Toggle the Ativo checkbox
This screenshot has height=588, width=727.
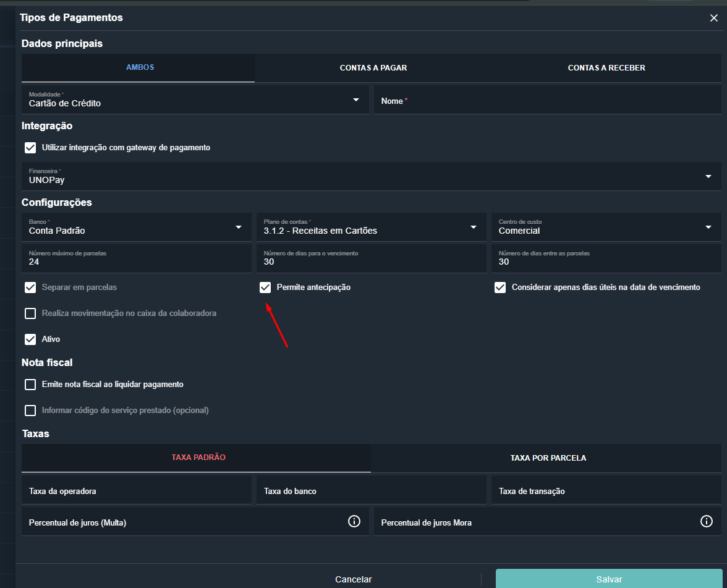click(30, 339)
